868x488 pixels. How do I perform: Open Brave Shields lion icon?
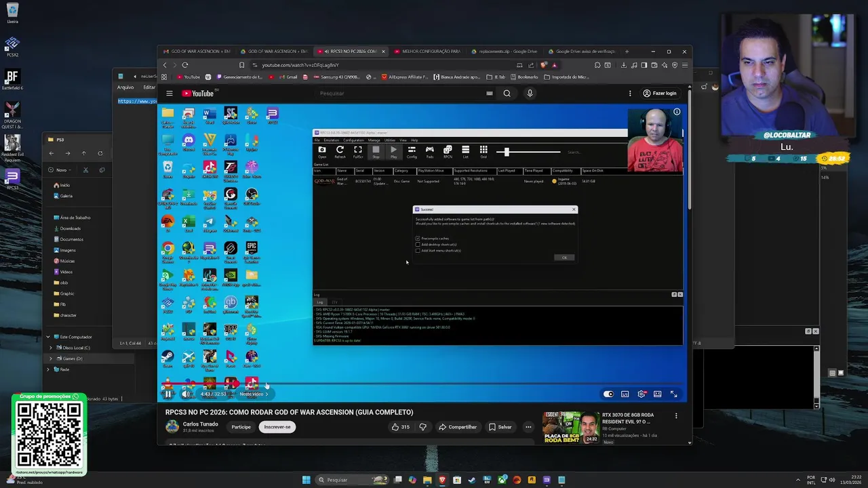tap(544, 65)
